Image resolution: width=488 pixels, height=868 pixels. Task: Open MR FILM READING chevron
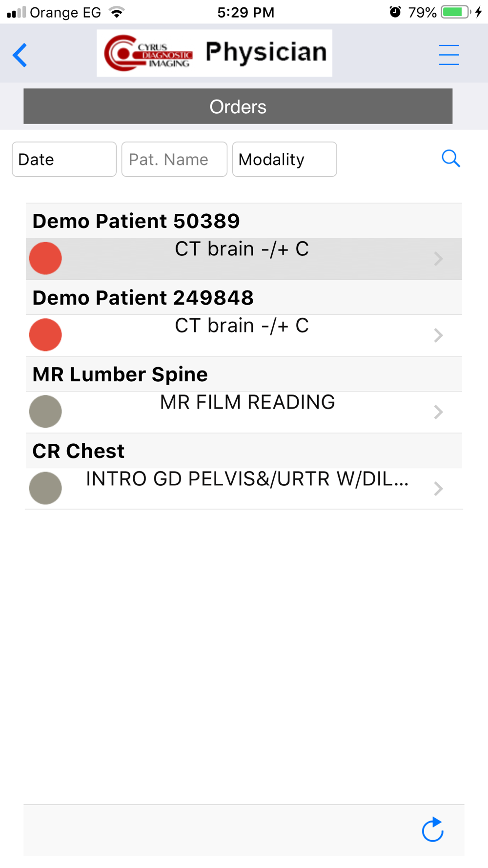tap(438, 412)
